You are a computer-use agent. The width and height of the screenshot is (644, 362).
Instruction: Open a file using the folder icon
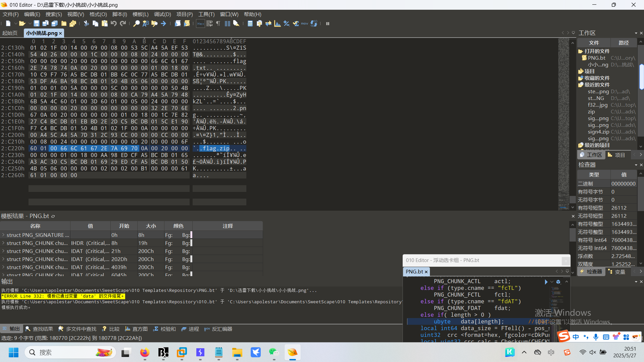click(22, 23)
